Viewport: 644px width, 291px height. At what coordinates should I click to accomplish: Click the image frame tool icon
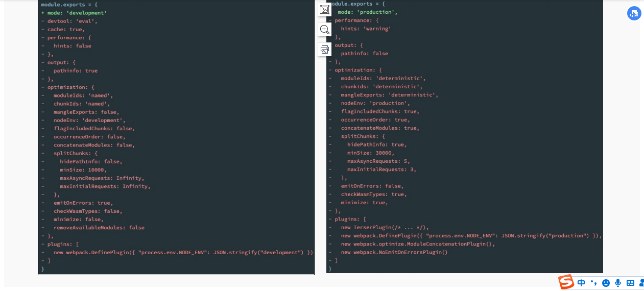pyautogui.click(x=325, y=9)
